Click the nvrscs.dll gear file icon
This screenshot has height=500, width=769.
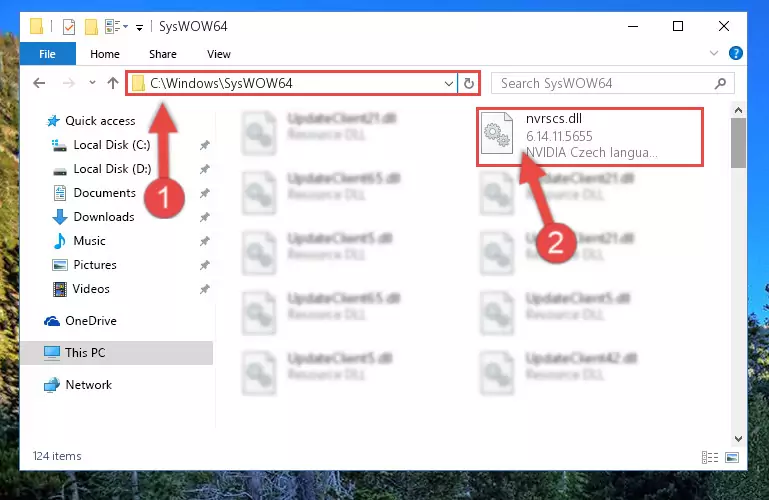pos(496,132)
